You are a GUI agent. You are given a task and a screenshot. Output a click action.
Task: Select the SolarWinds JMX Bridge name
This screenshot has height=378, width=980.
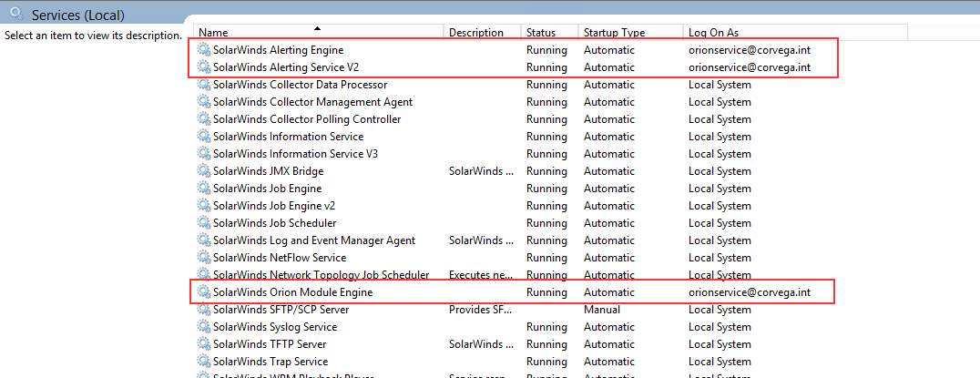[268, 171]
